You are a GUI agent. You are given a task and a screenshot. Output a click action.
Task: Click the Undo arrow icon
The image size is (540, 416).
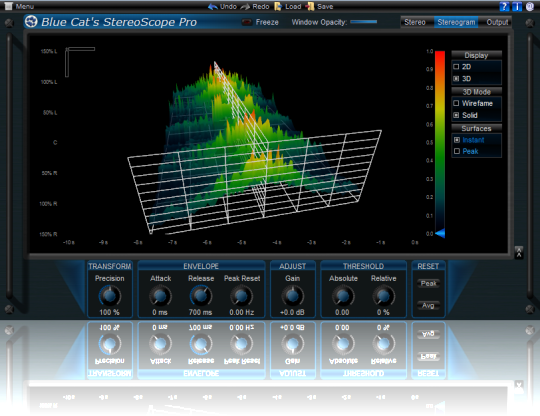(213, 7)
